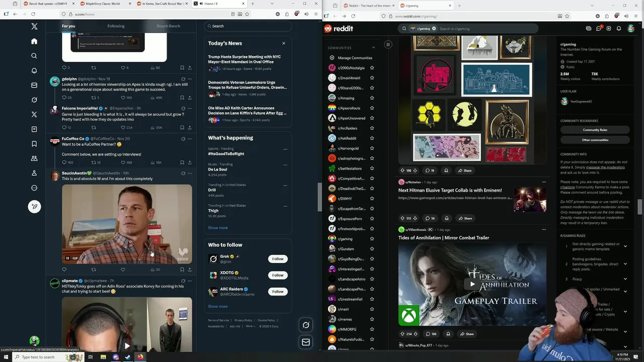Viewport: 644px width, 362px height.
Task: Show more under What's happening
Action: click(218, 228)
